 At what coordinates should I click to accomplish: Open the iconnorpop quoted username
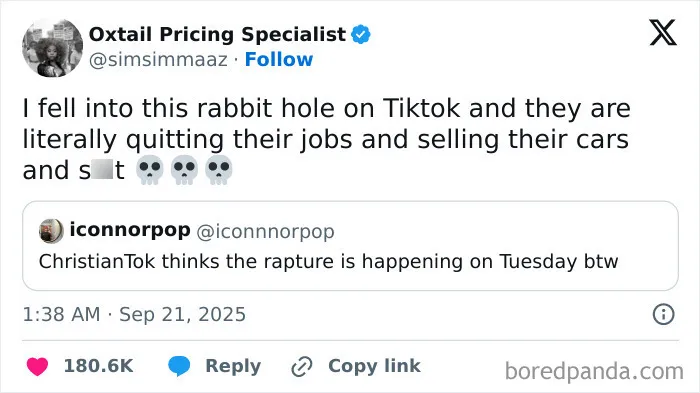pos(130,230)
